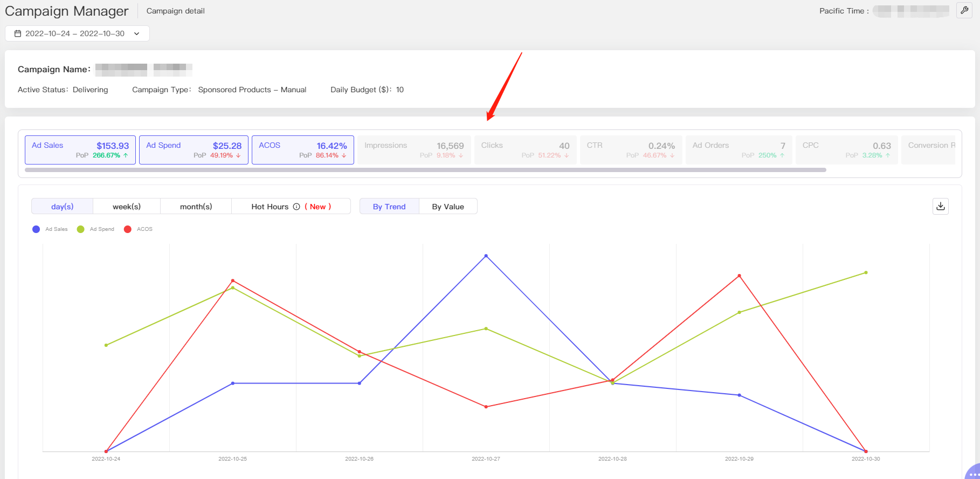Click the Hot Hours info icon
Image resolution: width=980 pixels, height=479 pixels.
click(x=296, y=207)
